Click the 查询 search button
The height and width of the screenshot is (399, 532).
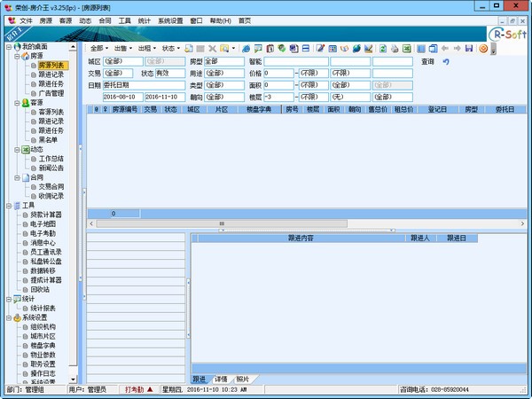(428, 61)
